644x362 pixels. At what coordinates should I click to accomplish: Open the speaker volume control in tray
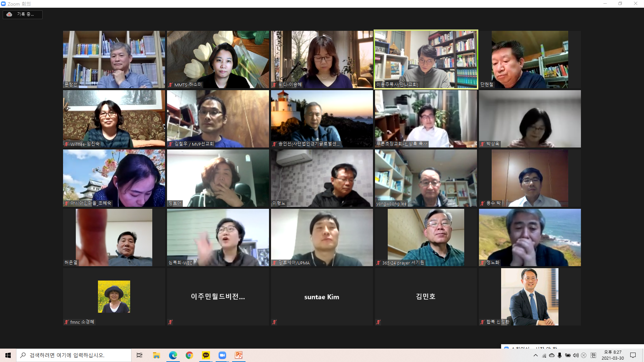[x=576, y=355]
